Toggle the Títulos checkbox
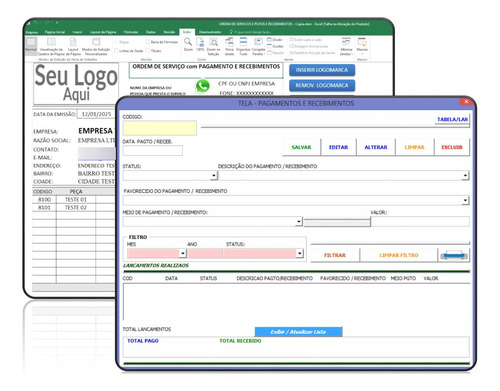Viewport: 500px width, 391px height. pos(147,51)
